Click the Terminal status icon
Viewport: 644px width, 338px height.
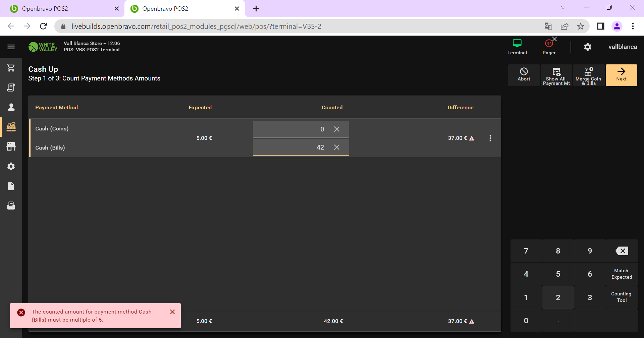point(517,47)
